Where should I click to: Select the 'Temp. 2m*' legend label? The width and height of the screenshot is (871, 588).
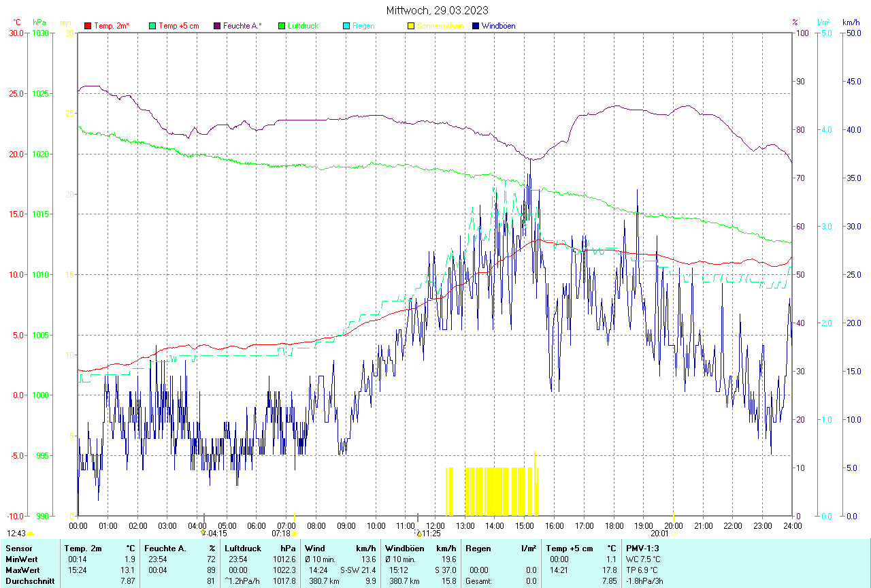112,26
